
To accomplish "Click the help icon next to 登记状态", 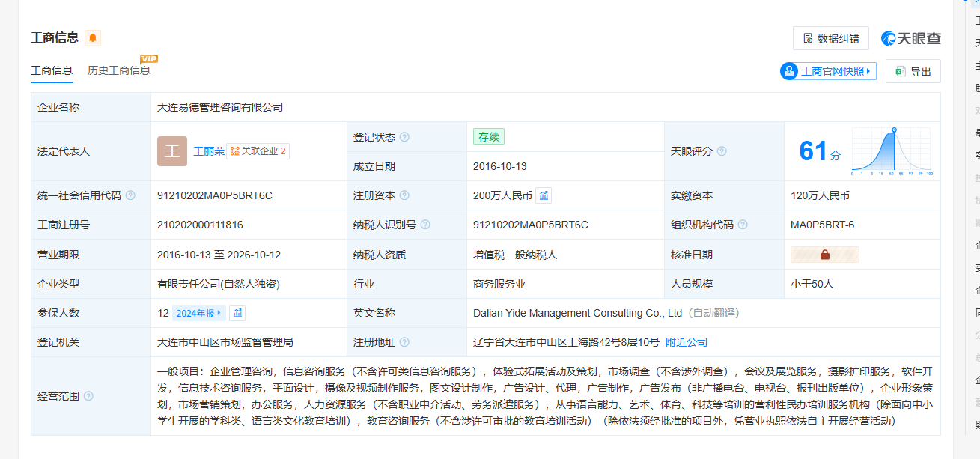I will tap(404, 137).
